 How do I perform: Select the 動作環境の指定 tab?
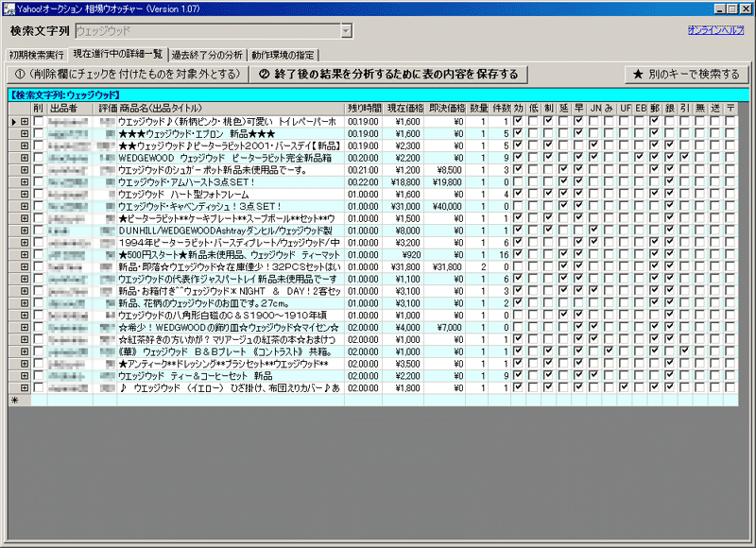[283, 54]
